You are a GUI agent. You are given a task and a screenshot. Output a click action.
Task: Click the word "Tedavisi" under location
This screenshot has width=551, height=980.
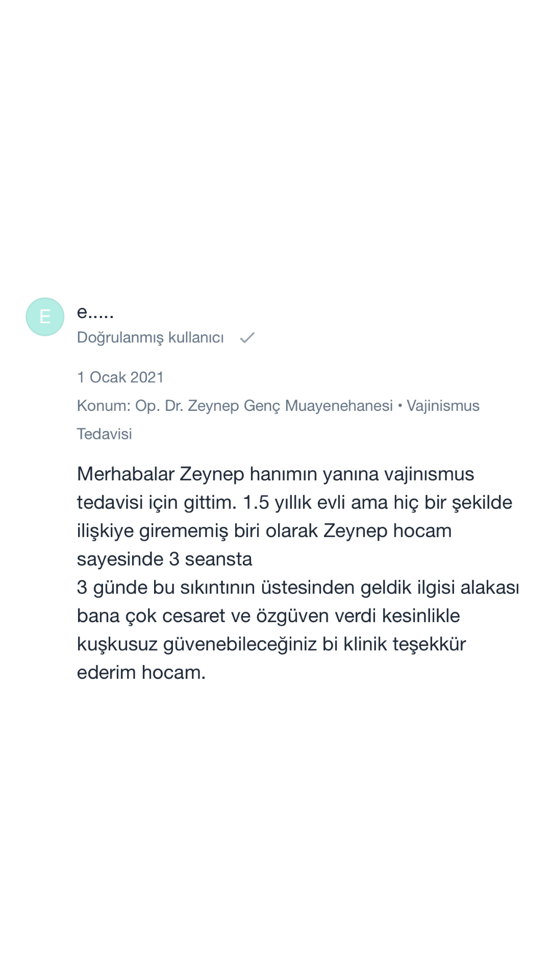pyautogui.click(x=104, y=434)
